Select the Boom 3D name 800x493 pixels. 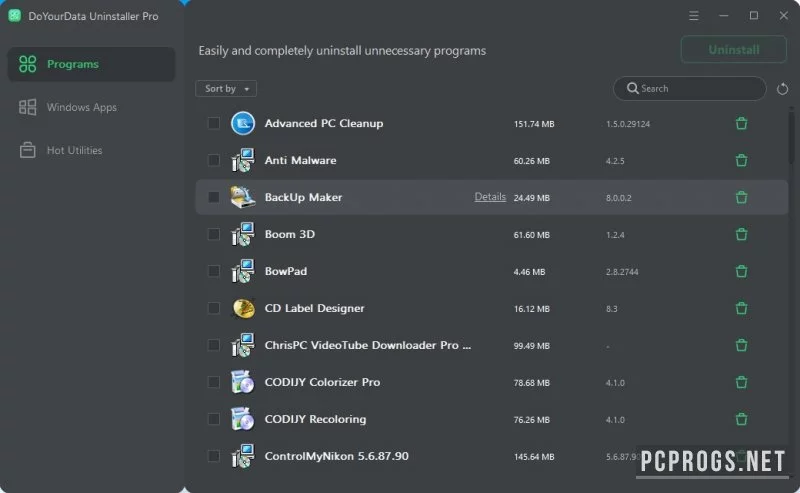(290, 234)
